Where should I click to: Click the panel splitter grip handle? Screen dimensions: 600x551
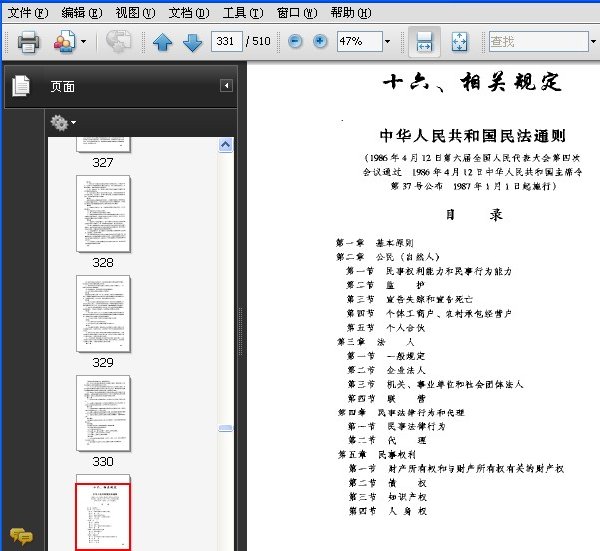click(x=240, y=331)
